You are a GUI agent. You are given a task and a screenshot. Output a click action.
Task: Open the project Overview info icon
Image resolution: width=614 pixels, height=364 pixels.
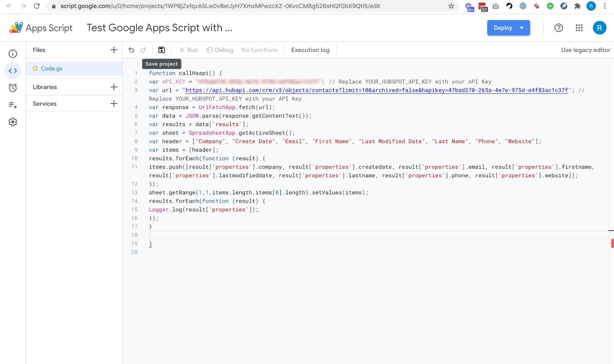13,54
